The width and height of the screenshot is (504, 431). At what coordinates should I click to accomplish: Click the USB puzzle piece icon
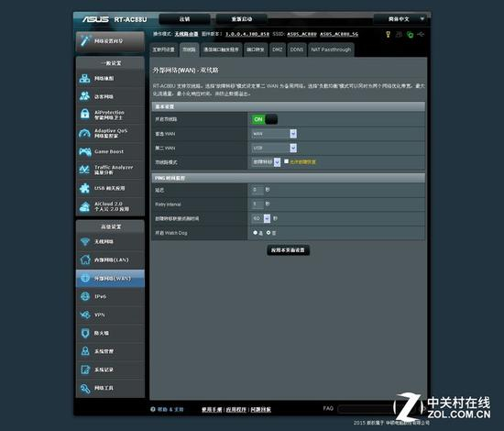[x=85, y=188]
